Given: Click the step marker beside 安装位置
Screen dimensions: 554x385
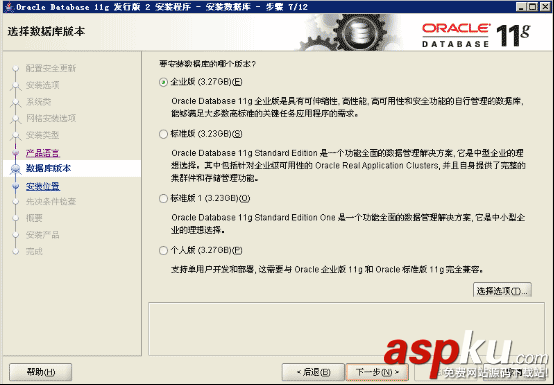Looking at the screenshot, I should pyautogui.click(x=15, y=186).
